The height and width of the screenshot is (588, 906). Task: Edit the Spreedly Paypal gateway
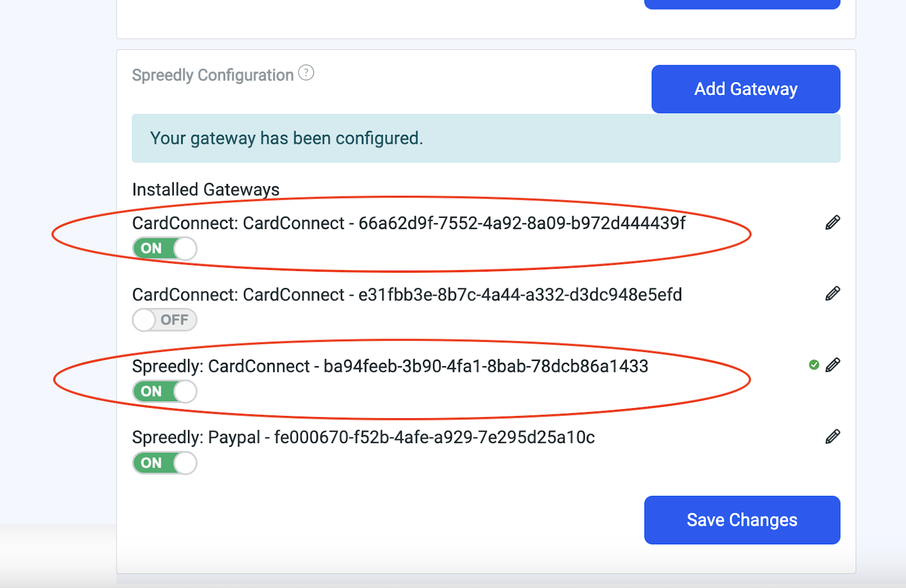(x=832, y=436)
